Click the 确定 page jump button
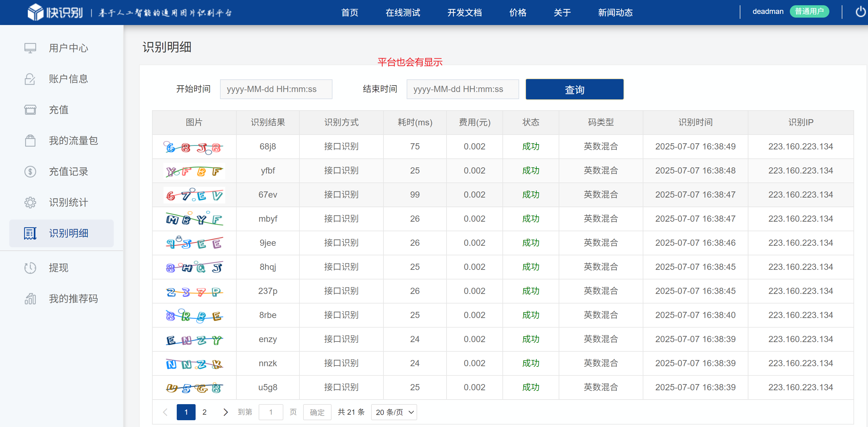 coord(317,412)
